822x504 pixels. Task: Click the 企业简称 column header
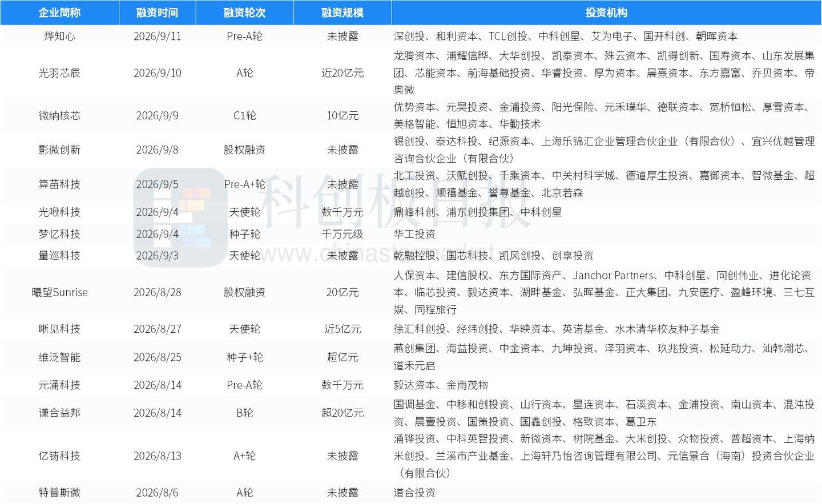pyautogui.click(x=59, y=13)
